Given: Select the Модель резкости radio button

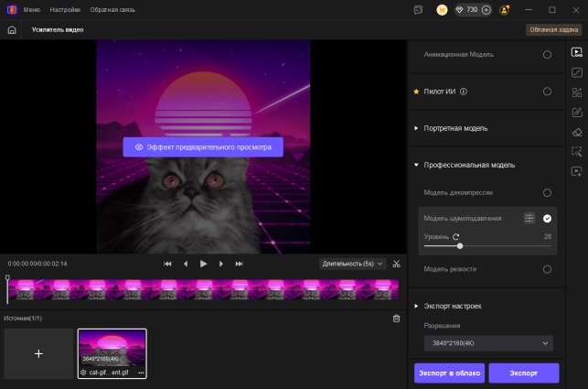Looking at the screenshot, I should tap(547, 270).
